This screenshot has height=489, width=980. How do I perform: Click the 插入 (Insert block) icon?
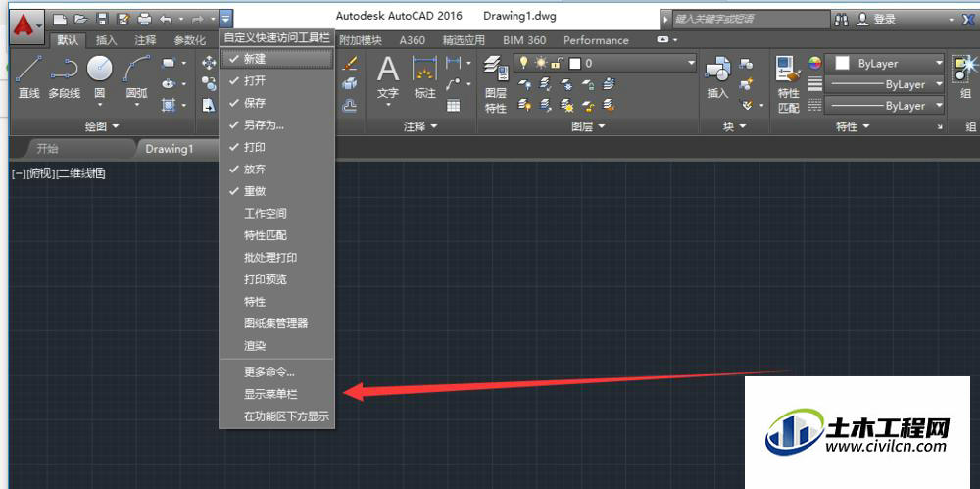717,76
